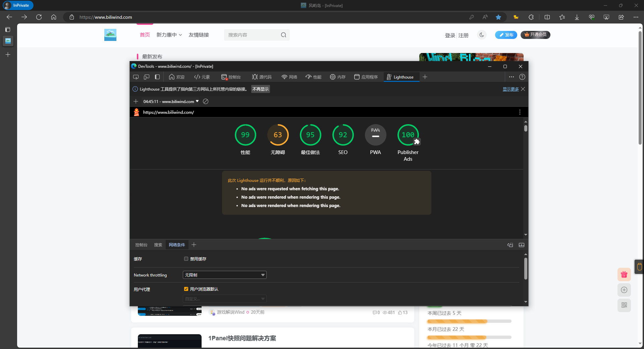Image resolution: width=644 pixels, height=349 pixels.
Task: Switch to 控制台 drawer tab
Action: (x=141, y=245)
